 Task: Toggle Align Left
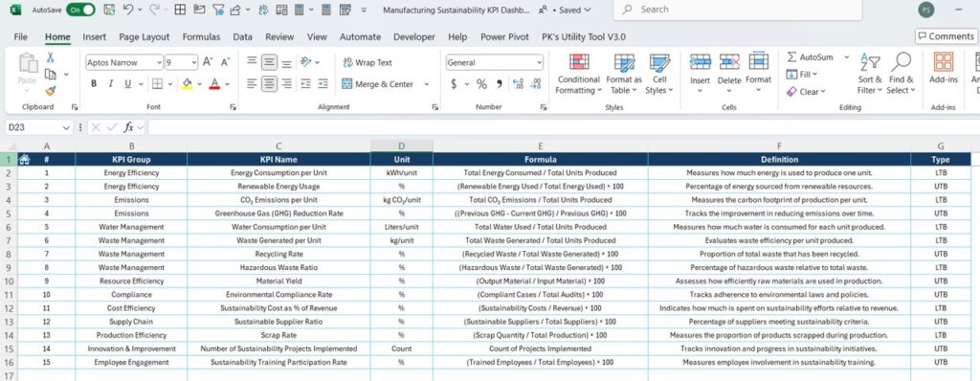tap(252, 83)
